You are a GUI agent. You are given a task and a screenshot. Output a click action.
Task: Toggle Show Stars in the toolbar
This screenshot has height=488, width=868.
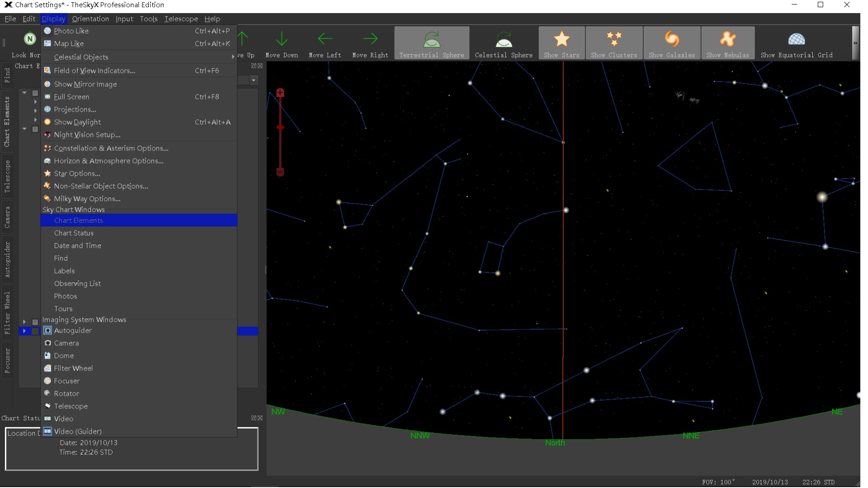click(561, 43)
